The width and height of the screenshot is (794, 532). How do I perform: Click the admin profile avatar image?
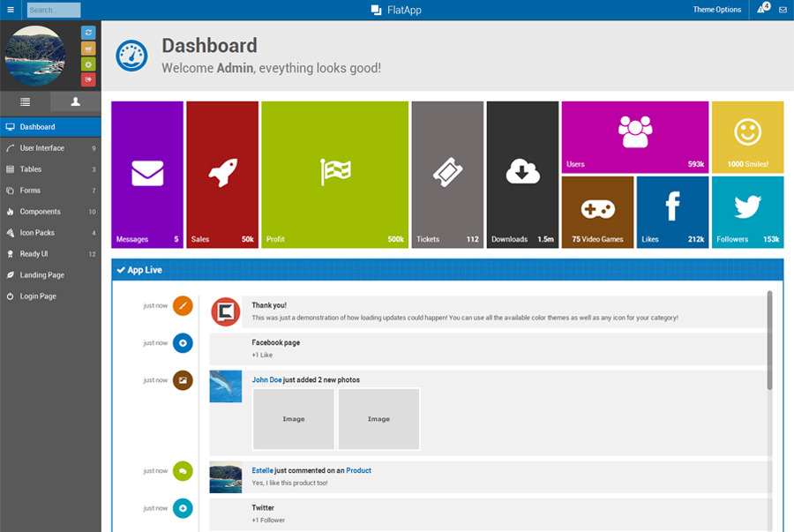pos(35,56)
